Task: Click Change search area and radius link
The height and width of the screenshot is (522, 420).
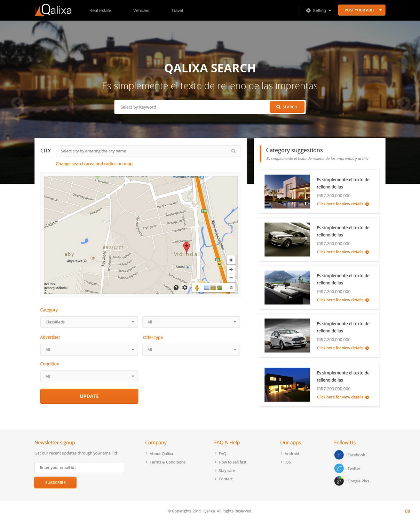Action: (x=94, y=164)
